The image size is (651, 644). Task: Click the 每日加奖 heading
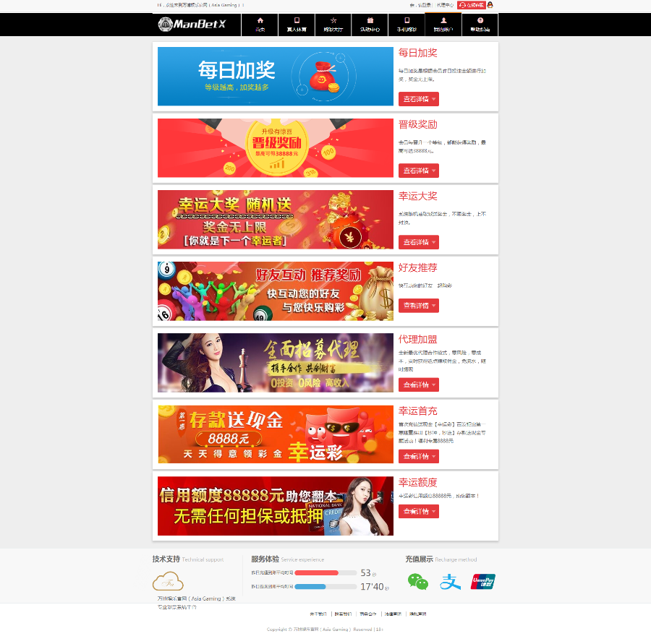[417, 53]
